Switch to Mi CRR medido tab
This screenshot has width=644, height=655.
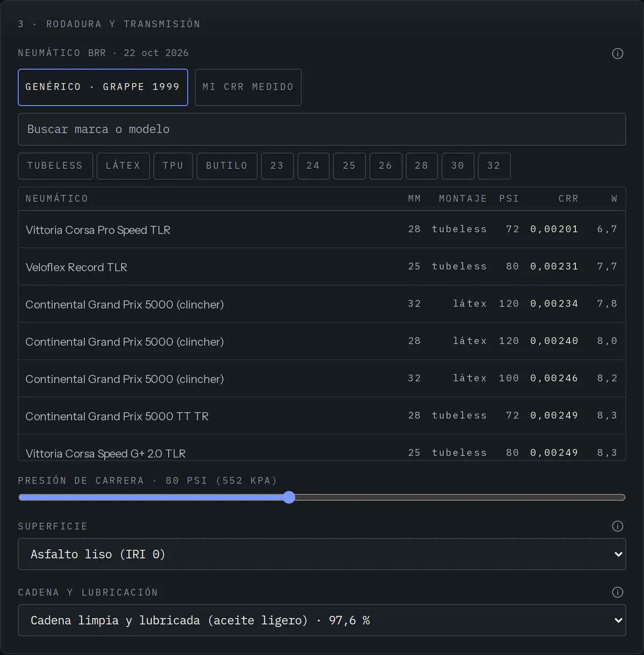click(x=248, y=87)
